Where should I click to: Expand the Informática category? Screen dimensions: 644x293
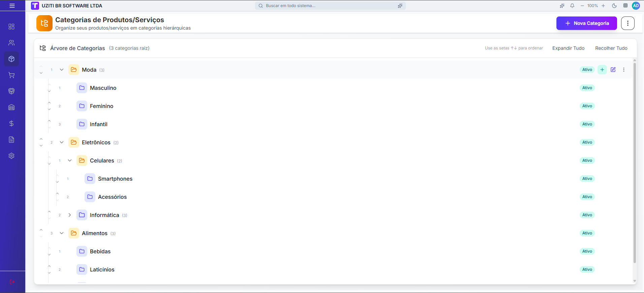70,215
